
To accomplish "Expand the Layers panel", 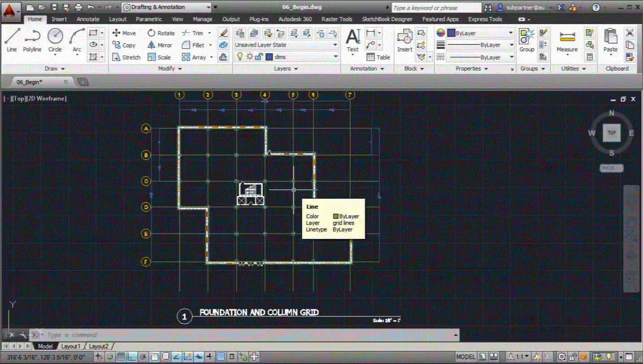I will tap(286, 69).
